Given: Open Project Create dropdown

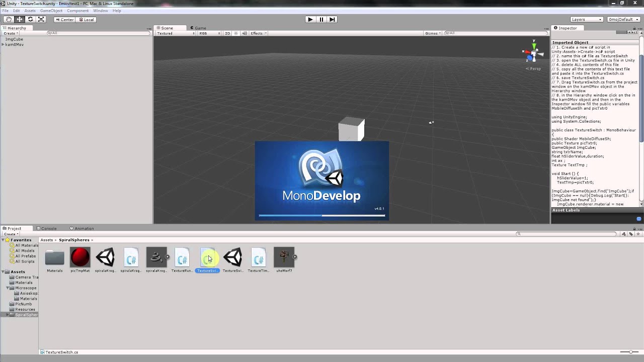Looking at the screenshot, I should [11, 234].
